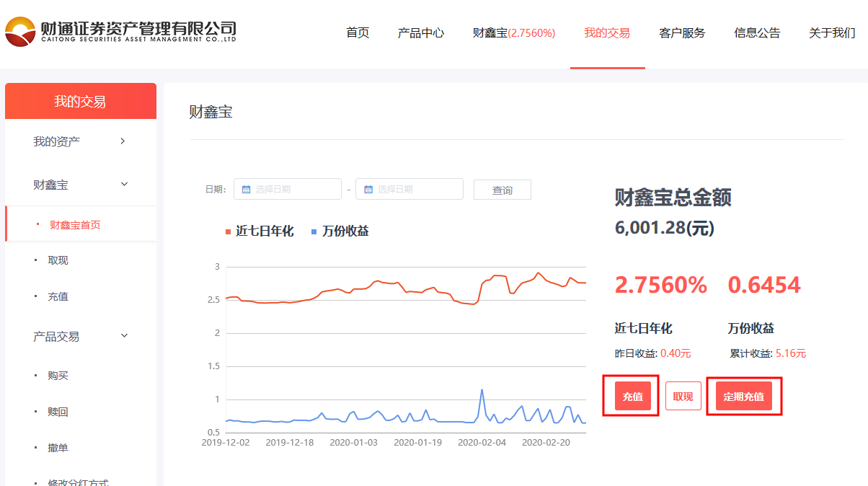Click the red 充值 button under total amount

633,396
